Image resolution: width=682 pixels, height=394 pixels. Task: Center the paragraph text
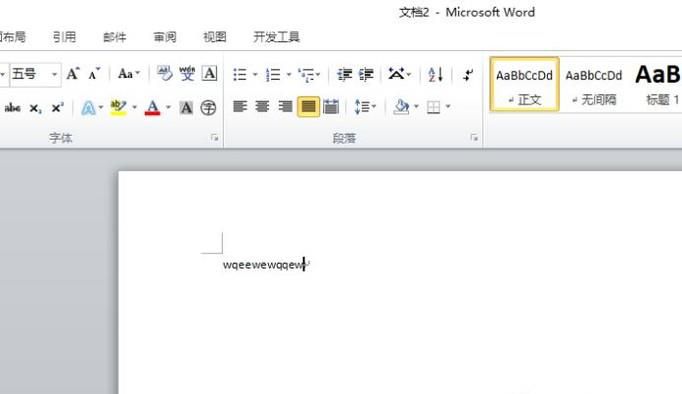[x=262, y=107]
